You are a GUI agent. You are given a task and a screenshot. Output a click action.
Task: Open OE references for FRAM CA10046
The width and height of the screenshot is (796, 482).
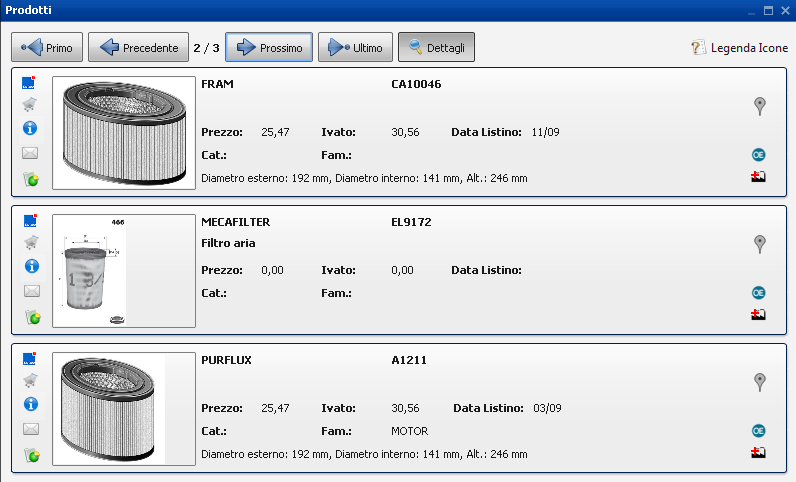pos(758,154)
